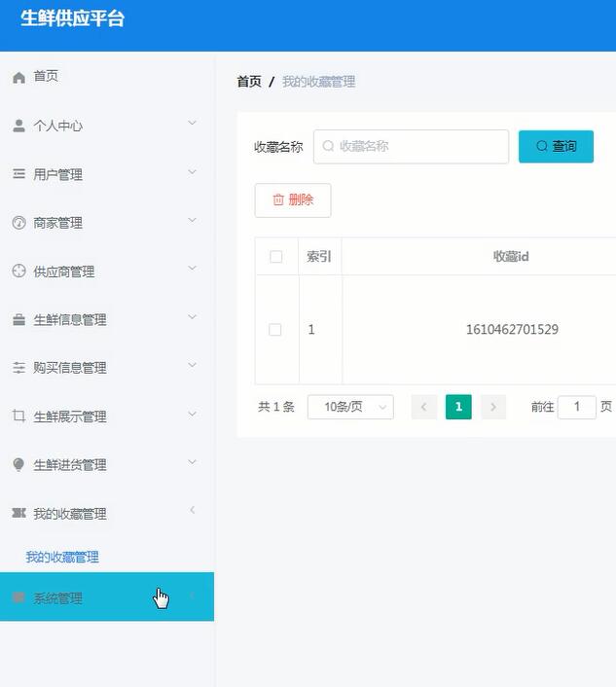Open 首页 in the sidebar
616x687 pixels.
tap(107, 77)
